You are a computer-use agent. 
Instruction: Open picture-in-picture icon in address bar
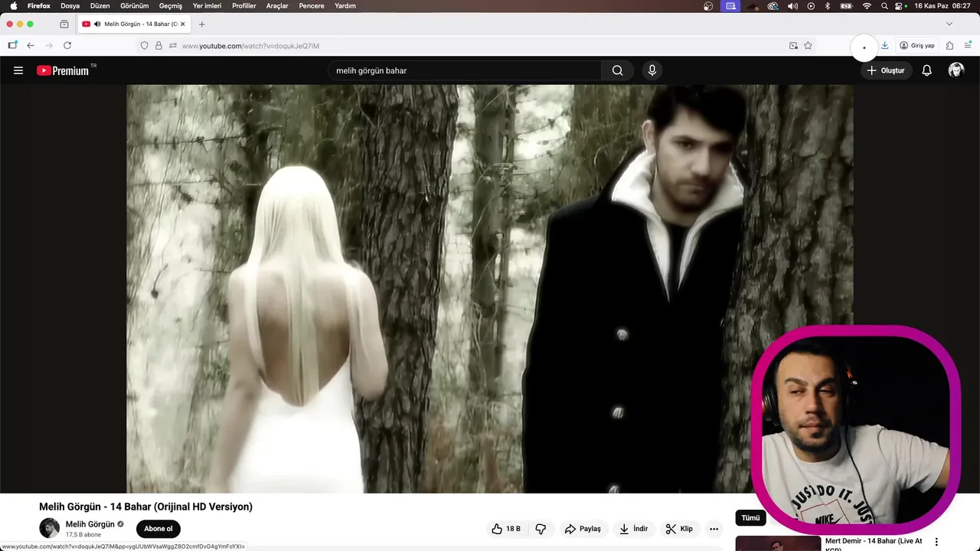point(793,46)
